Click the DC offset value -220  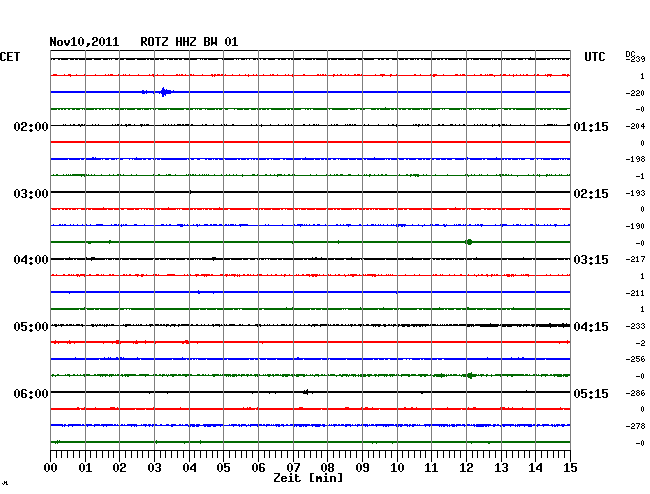click(x=635, y=93)
